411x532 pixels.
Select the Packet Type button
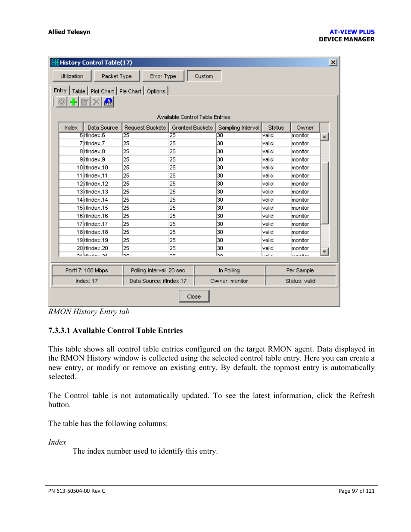tap(117, 76)
